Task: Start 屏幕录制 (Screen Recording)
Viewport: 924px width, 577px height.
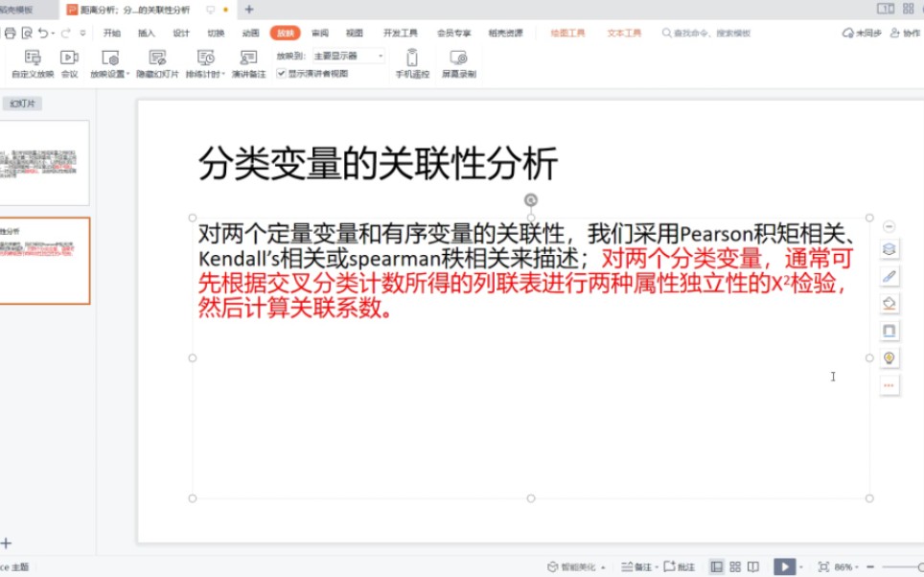Action: [x=458, y=59]
